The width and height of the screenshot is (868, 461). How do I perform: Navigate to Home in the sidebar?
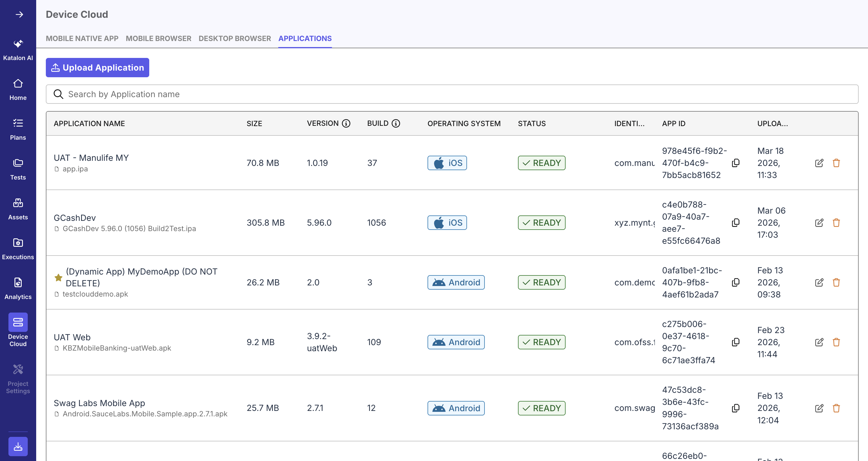(18, 89)
